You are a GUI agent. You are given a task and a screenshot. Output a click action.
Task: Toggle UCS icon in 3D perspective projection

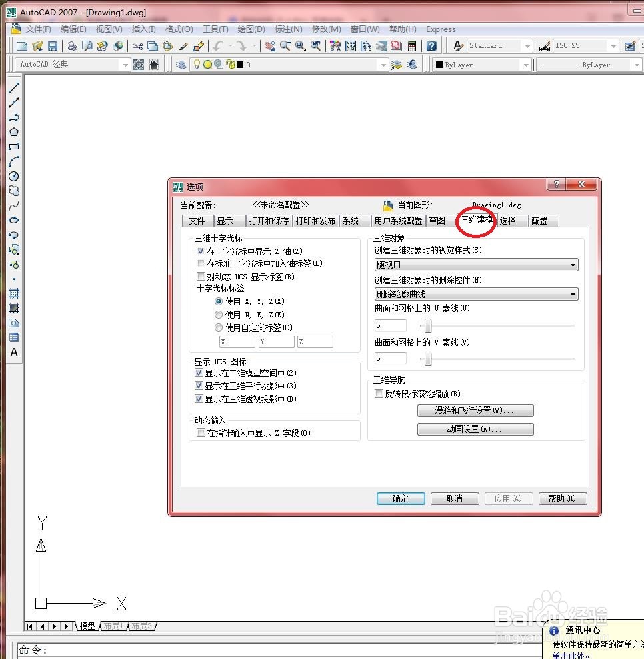(199, 398)
